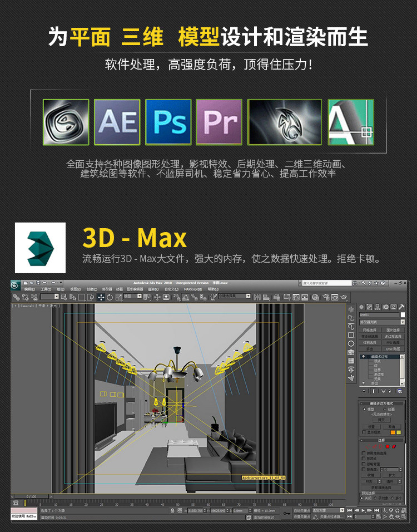Click the rectangle shape icon in side toolbar
417x532 pixels.
[351, 335]
